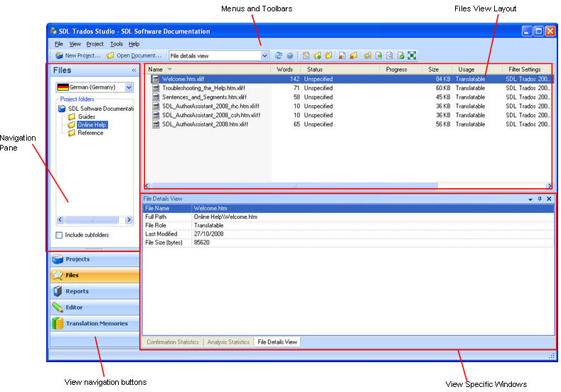The width and height of the screenshot is (561, 392).
Task: Collapse the Files navigation pane with the chevrons
Action: click(x=134, y=70)
